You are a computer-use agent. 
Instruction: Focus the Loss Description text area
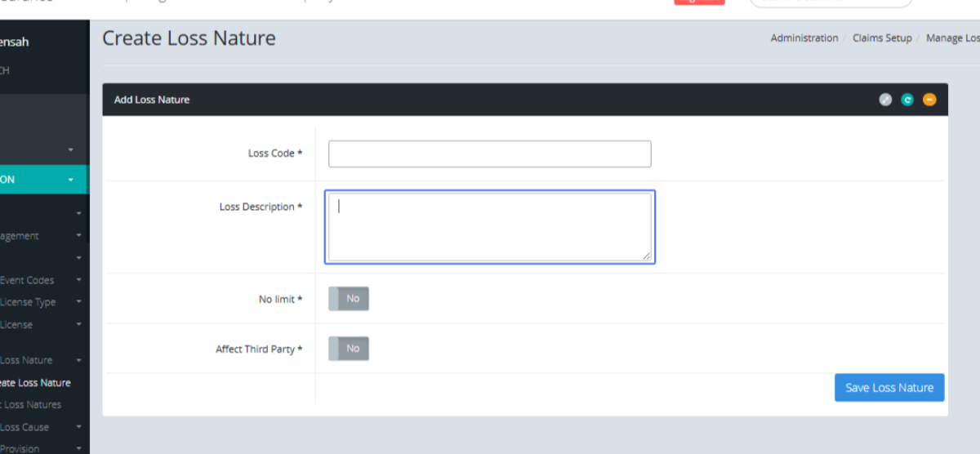tap(489, 227)
